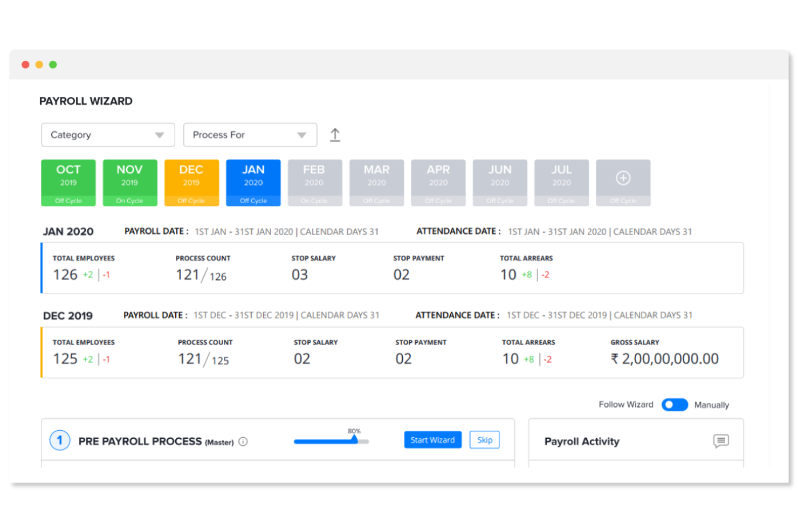Click the Skip button
798x532 pixels.
coord(484,439)
